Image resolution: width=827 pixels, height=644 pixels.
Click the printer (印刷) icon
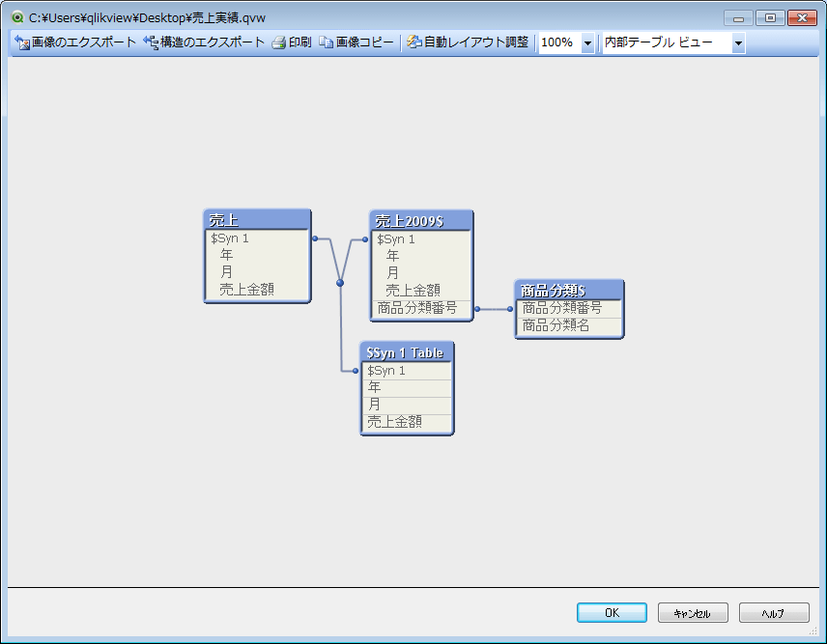278,42
